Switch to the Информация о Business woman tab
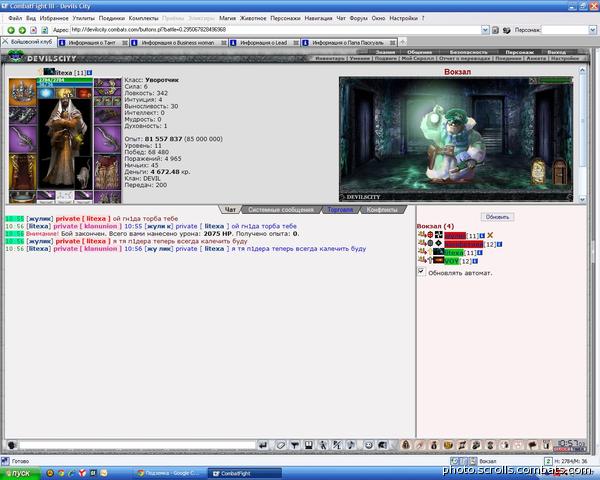This screenshot has height=480, width=600. pos(179,43)
